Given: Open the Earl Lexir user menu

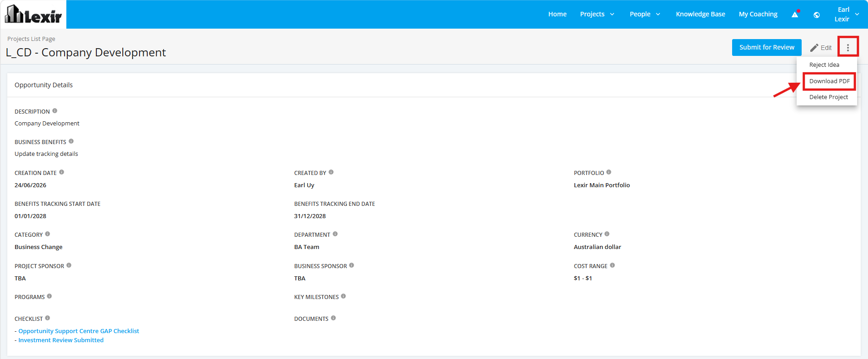Looking at the screenshot, I should point(847,14).
